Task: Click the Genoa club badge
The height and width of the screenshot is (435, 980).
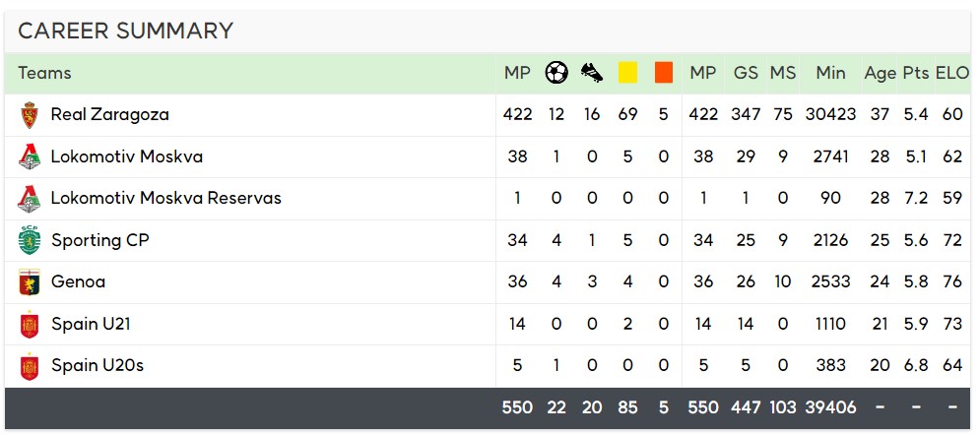Action: pos(30,282)
